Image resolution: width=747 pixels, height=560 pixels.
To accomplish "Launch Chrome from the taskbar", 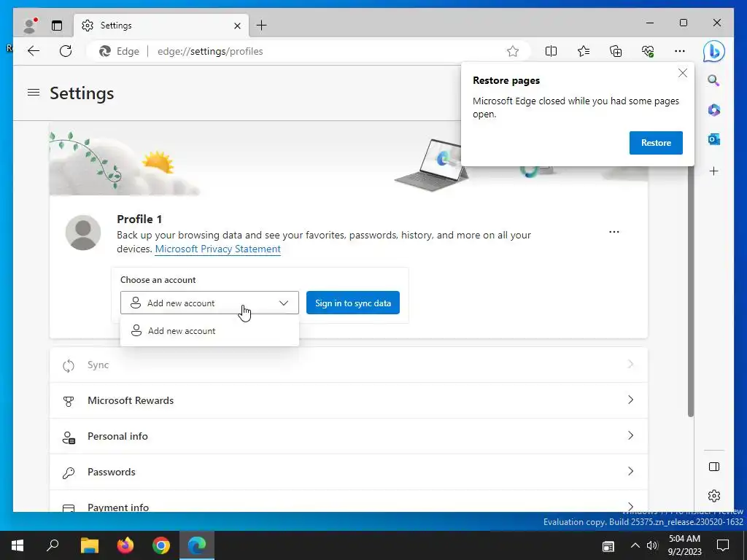I will tap(161, 545).
